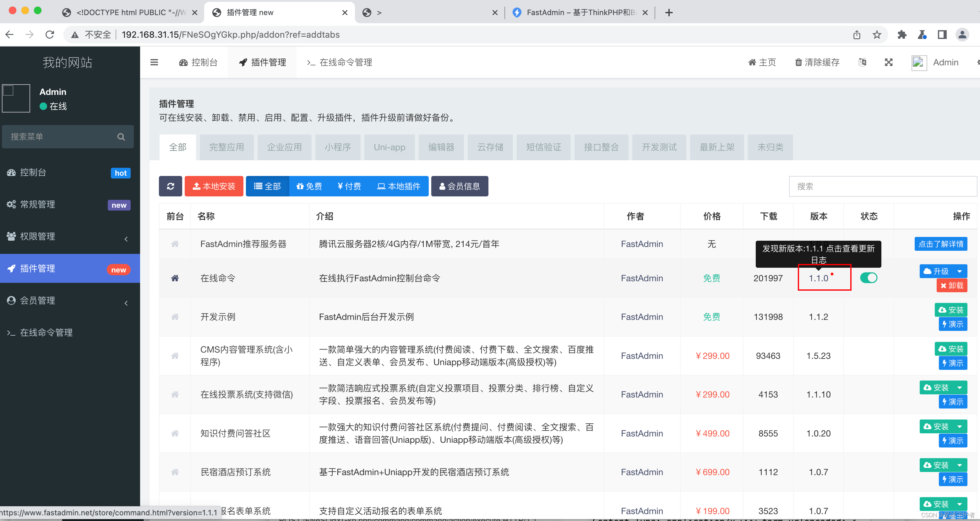This screenshot has height=521, width=980.
Task: Click the red 卸载 button
Action: point(952,285)
